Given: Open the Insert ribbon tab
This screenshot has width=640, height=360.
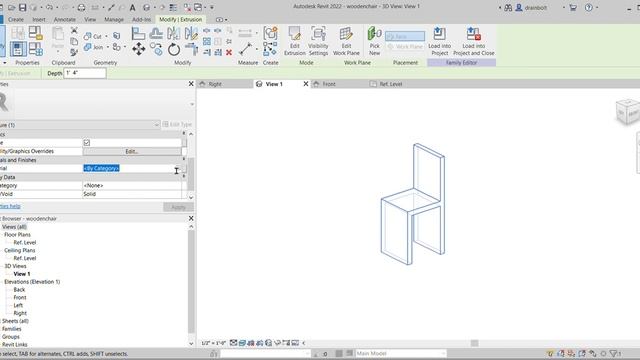Looking at the screenshot, I should pyautogui.click(x=39, y=20).
